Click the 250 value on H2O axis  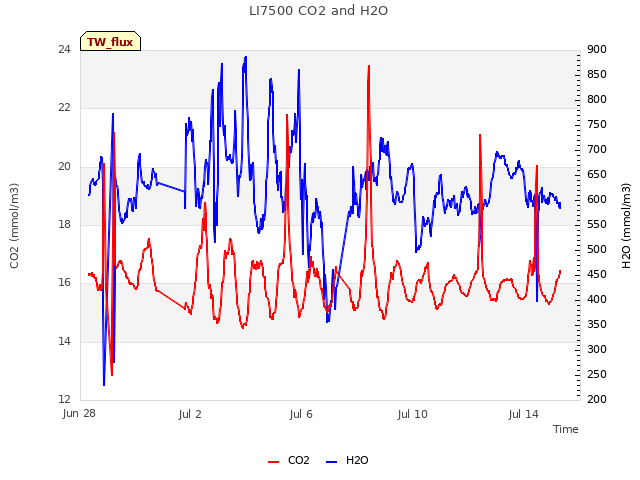pyautogui.click(x=597, y=374)
